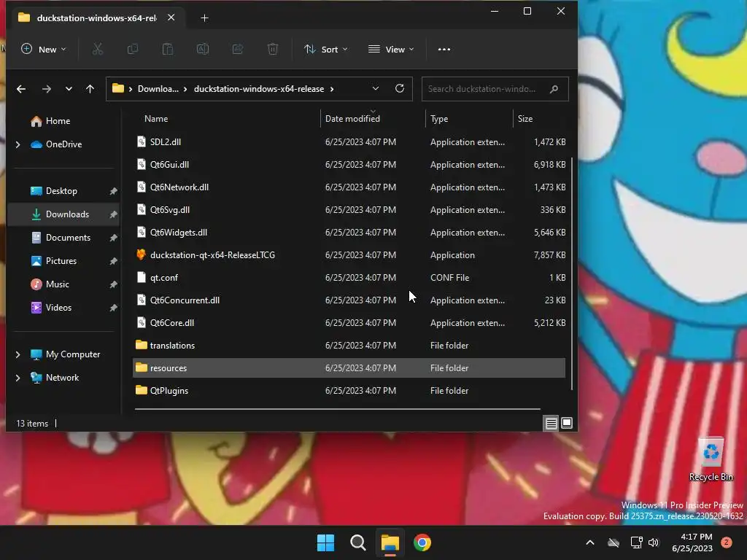Click the Cut scissors icon
The height and width of the screenshot is (560, 747).
click(x=97, y=49)
